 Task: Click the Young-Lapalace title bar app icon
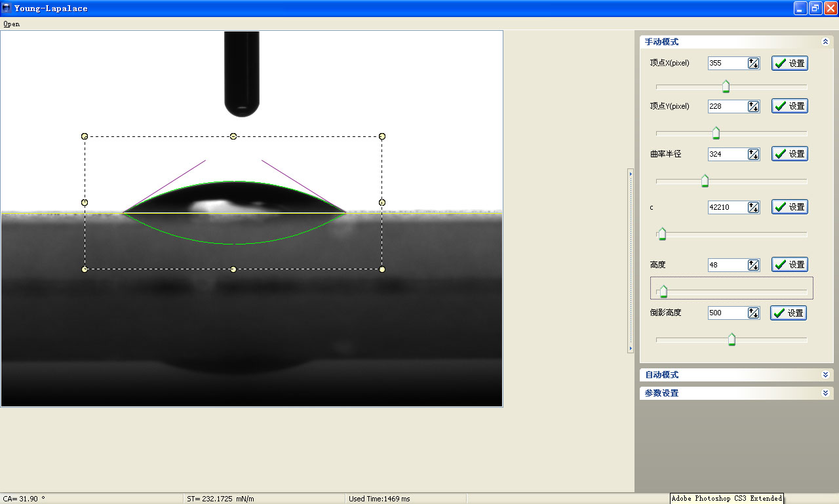click(7, 8)
